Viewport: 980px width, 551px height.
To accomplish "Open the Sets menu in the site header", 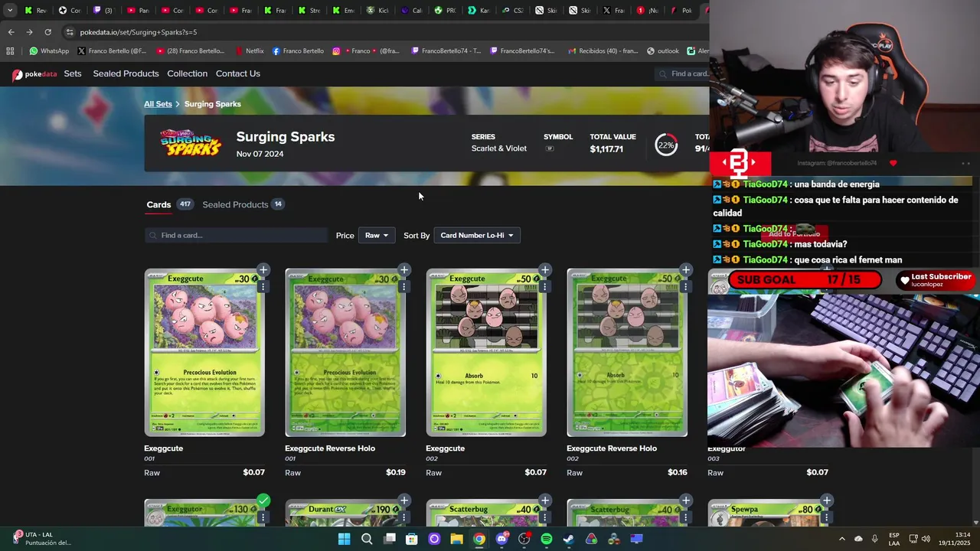I will [x=73, y=73].
